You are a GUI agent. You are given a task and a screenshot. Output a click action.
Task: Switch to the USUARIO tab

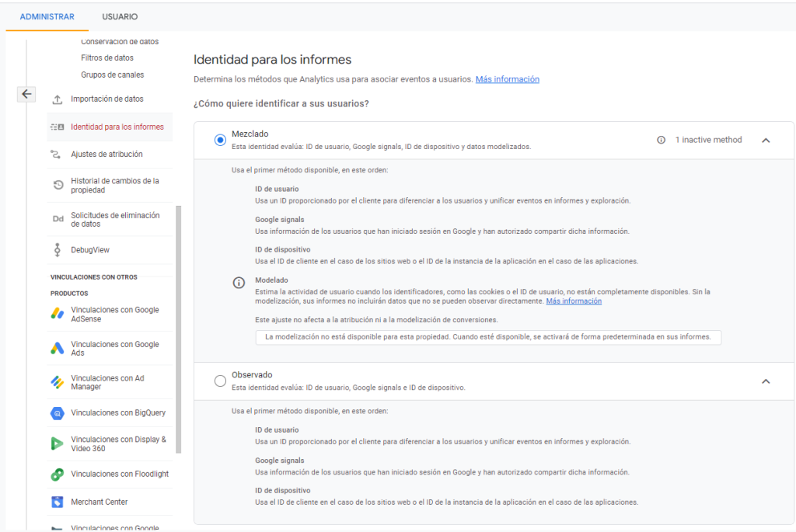click(x=120, y=16)
